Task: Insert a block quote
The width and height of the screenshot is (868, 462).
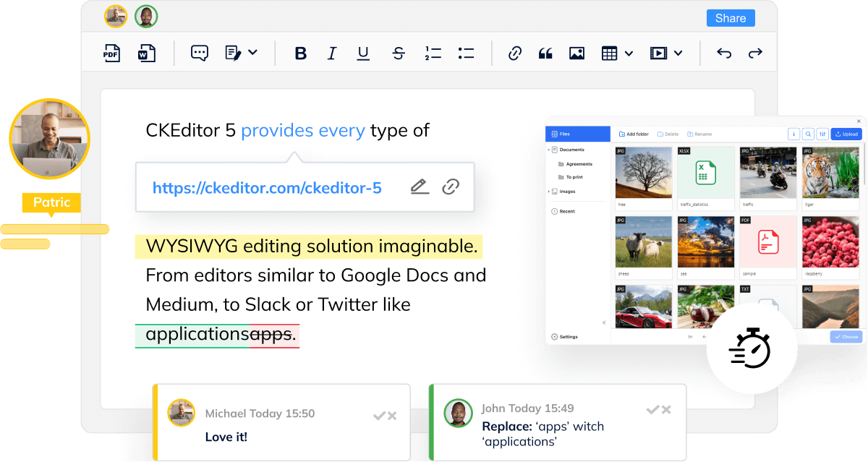Action: (x=545, y=53)
